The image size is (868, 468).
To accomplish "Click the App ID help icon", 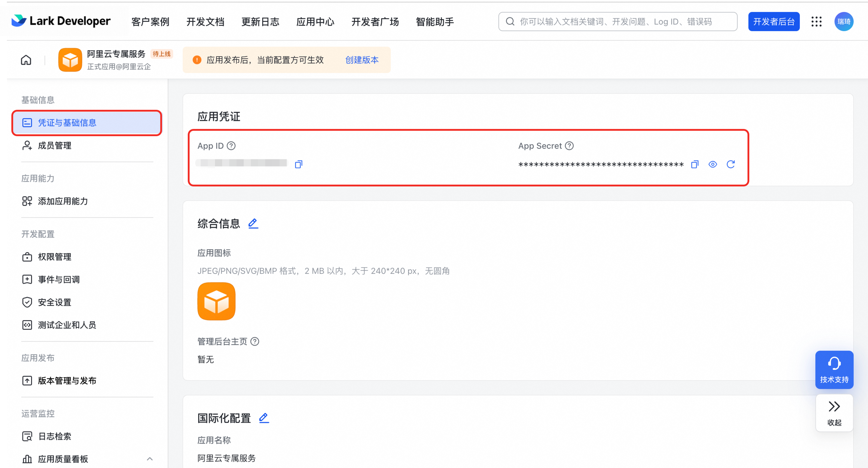I will click(231, 146).
